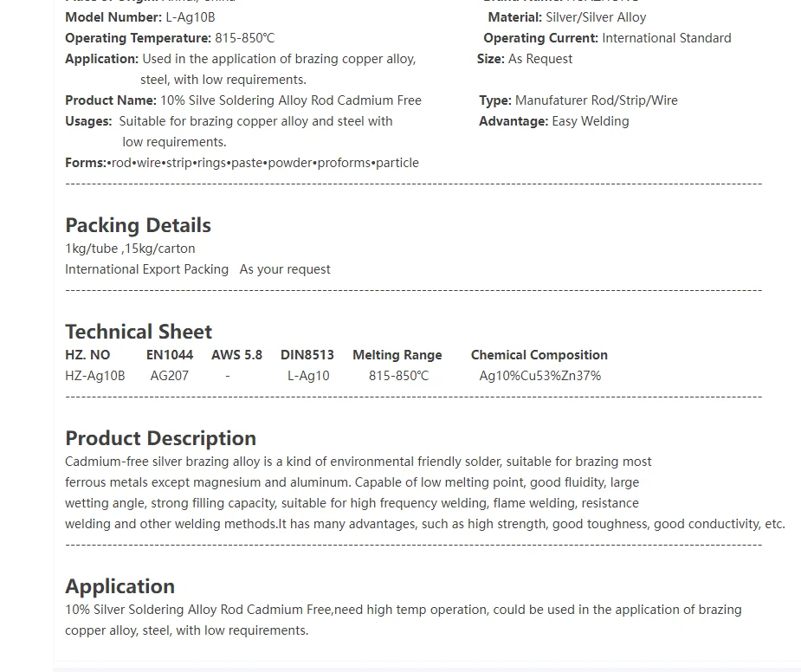Click the AG207 cell under EN1044
This screenshot has height=672, width=801.
click(169, 376)
